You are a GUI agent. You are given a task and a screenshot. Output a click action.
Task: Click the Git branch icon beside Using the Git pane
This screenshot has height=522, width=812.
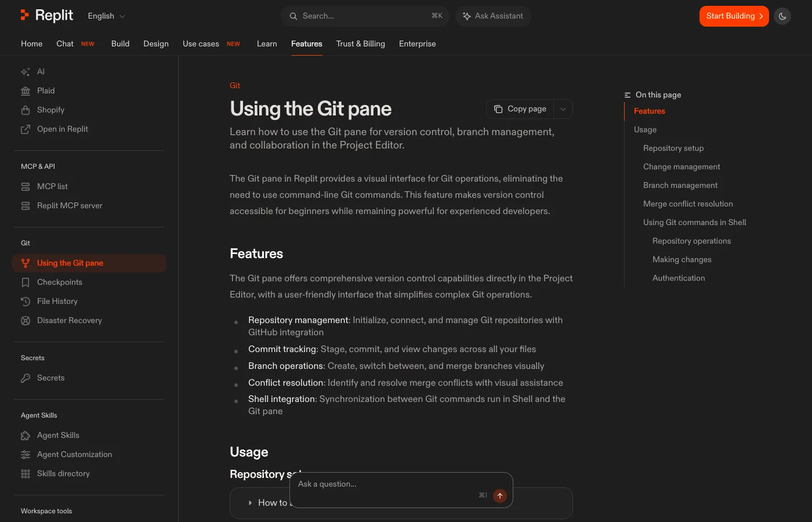(26, 263)
